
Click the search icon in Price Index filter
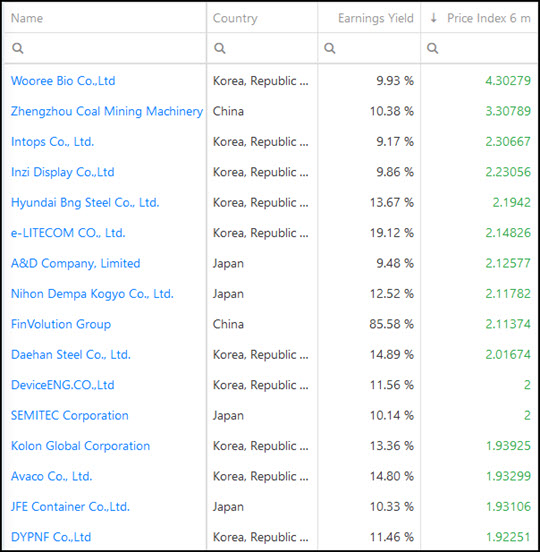[432, 48]
